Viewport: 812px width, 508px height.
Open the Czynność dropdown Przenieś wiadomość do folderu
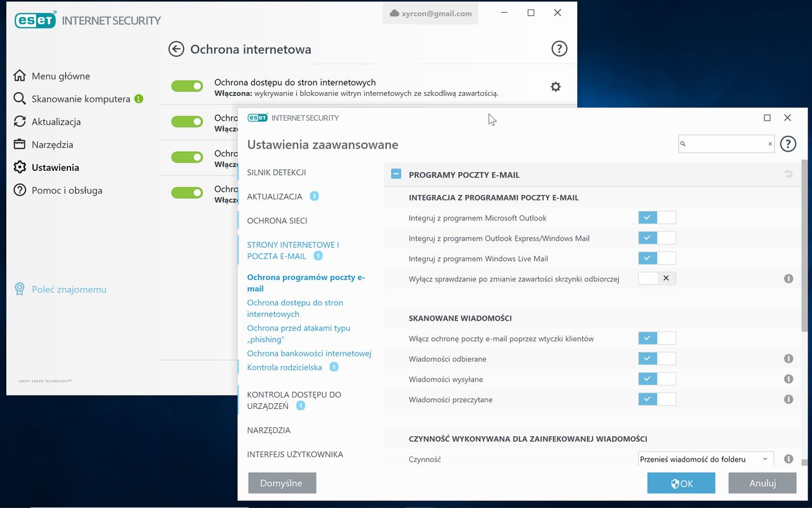click(706, 459)
